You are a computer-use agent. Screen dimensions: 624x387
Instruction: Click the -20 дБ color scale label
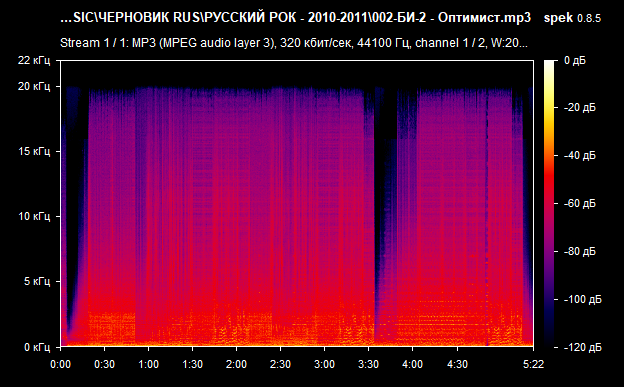pos(580,108)
